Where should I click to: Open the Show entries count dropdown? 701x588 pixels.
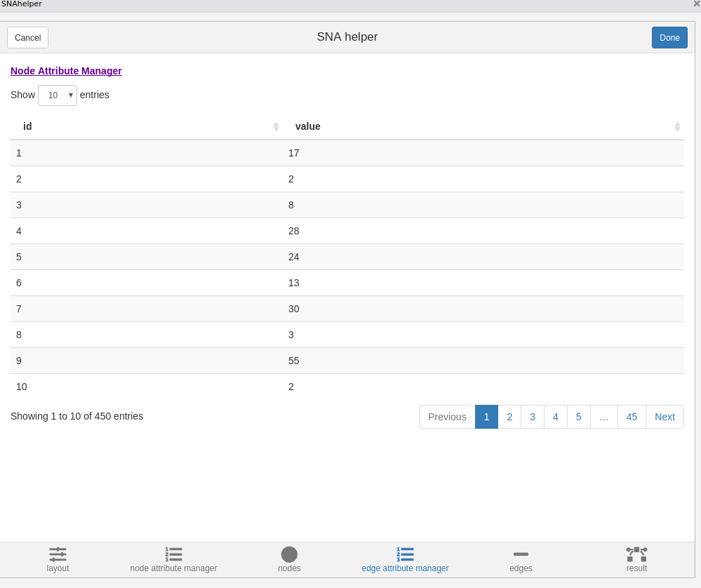click(58, 95)
